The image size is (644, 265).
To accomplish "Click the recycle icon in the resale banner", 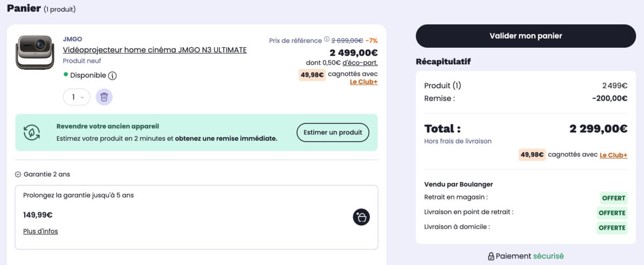I will tap(32, 132).
